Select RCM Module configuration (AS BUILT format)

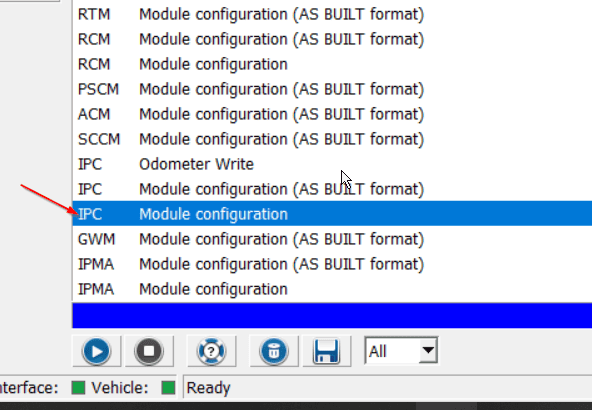tap(332, 39)
